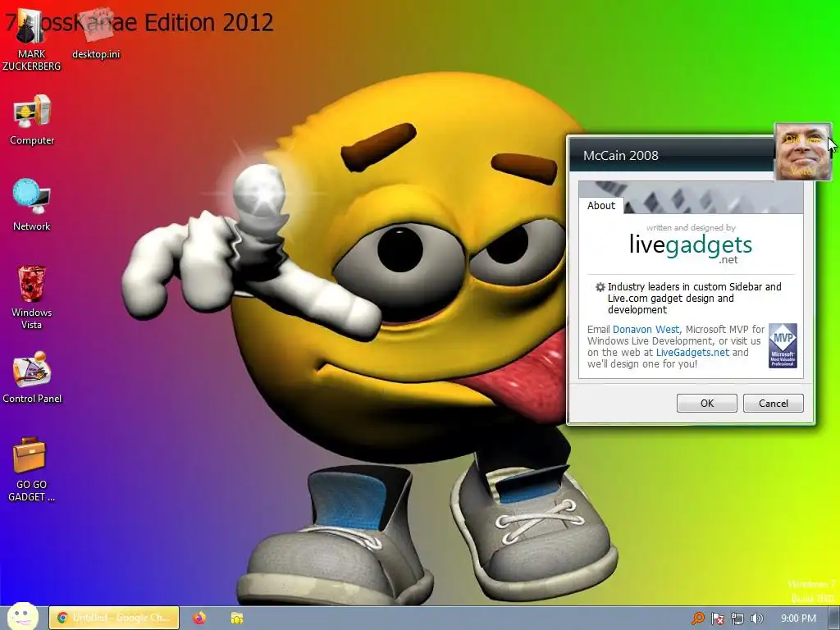Click the McCain gadget portrait thumbnail
The image size is (840, 630).
pos(802,152)
